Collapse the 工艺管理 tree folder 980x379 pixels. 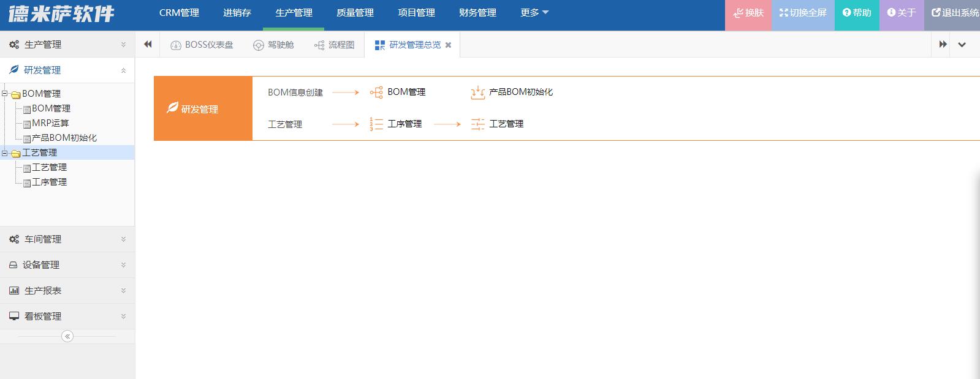[5, 153]
